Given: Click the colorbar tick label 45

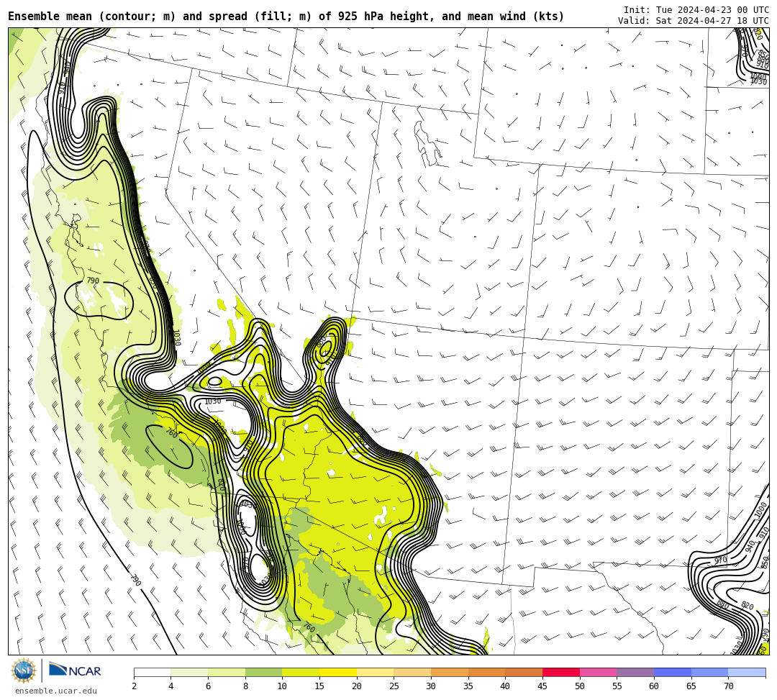Looking at the screenshot, I should (542, 686).
